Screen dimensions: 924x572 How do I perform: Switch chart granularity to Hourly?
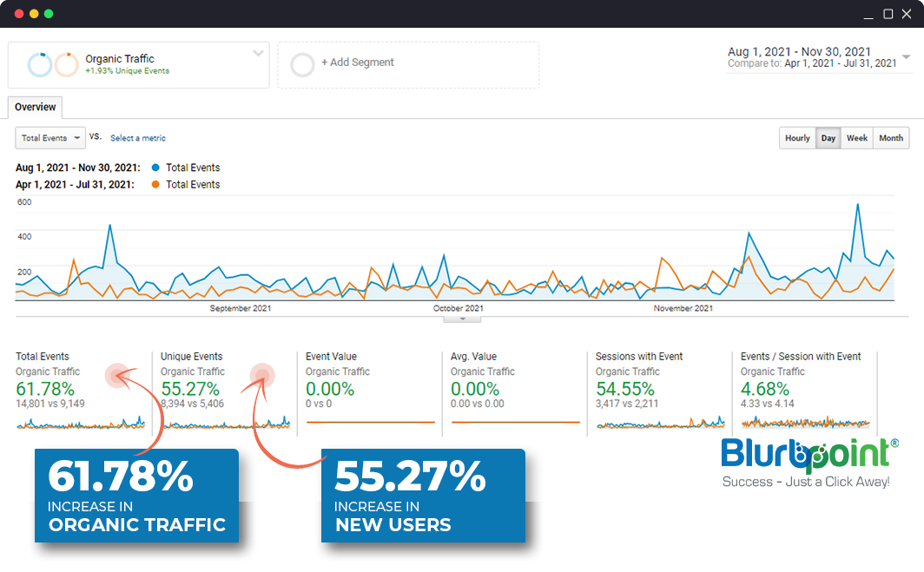[x=797, y=138]
